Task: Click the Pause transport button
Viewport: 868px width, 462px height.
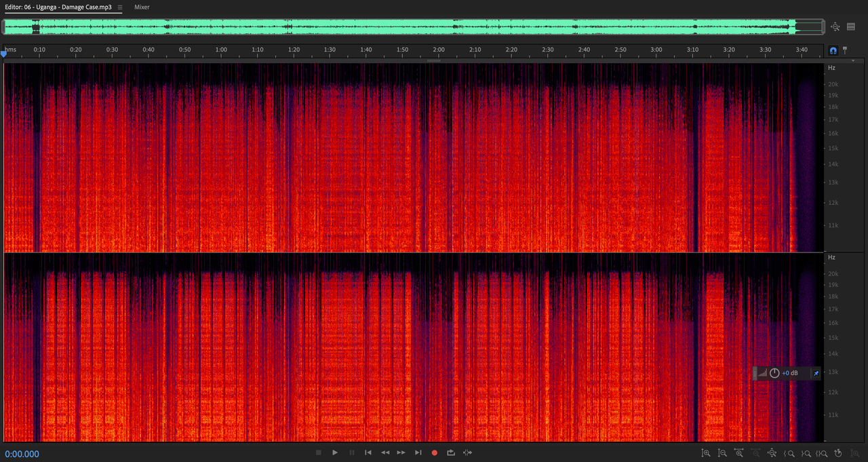Action: tap(351, 453)
